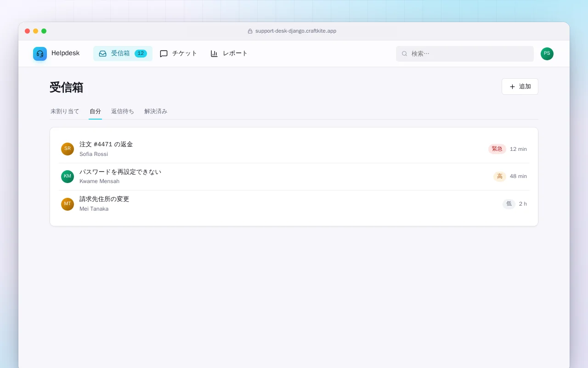Open the PS user avatar menu
This screenshot has width=588, height=368.
(x=547, y=54)
